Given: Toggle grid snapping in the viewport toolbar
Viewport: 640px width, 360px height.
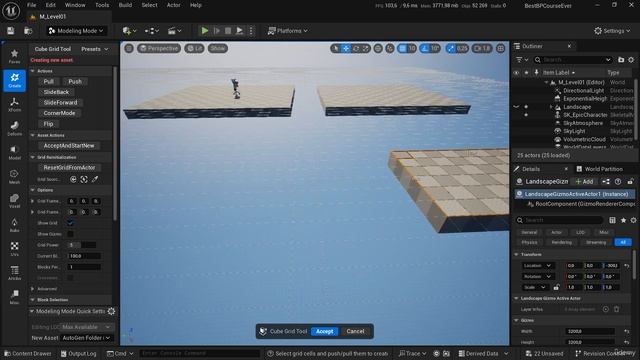Looking at the screenshot, I should tap(402, 48).
